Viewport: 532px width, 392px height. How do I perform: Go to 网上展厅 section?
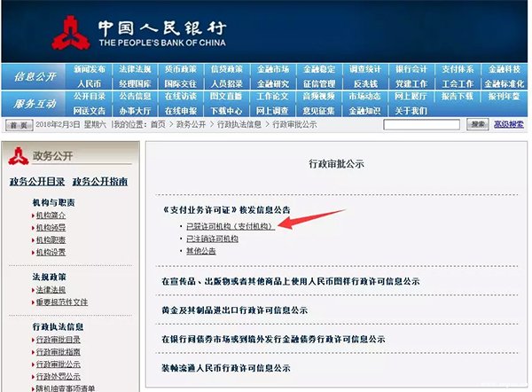[x=411, y=97]
